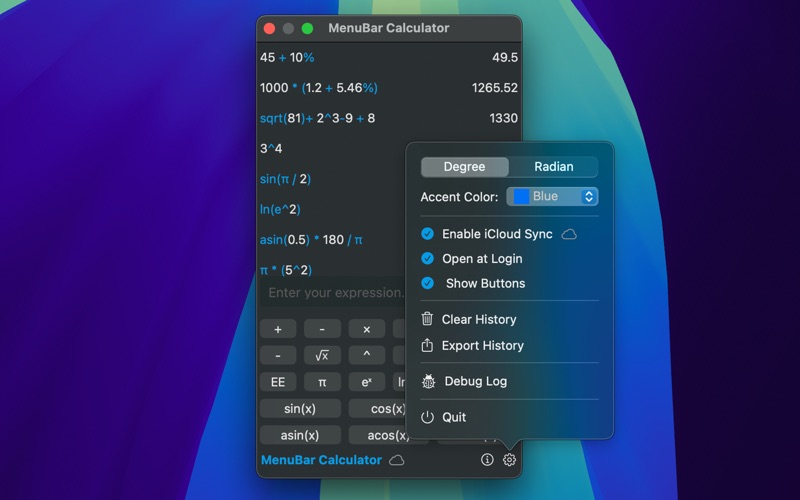The image size is (800, 500).
Task: Select history entry 3^4
Action: coord(271,148)
